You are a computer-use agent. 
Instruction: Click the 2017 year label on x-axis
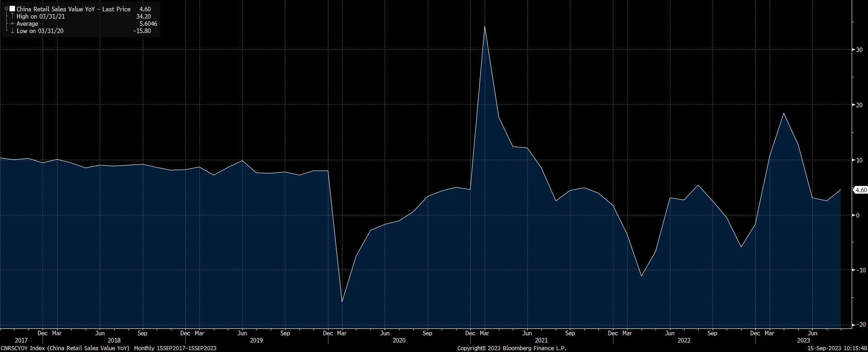(x=21, y=340)
